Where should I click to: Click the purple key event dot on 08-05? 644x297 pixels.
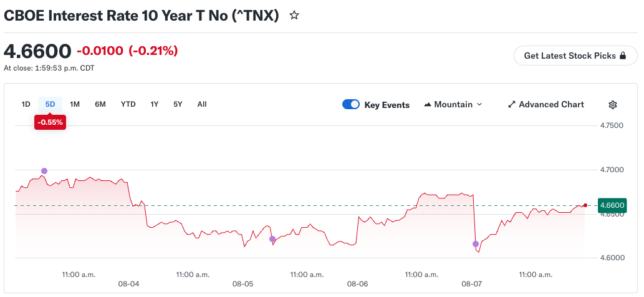pyautogui.click(x=272, y=239)
